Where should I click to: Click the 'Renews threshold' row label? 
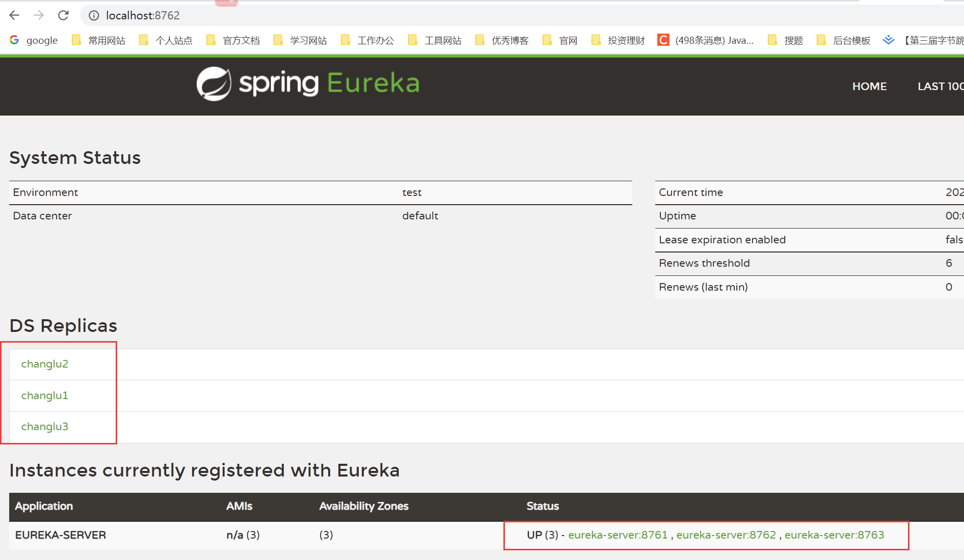(x=704, y=263)
